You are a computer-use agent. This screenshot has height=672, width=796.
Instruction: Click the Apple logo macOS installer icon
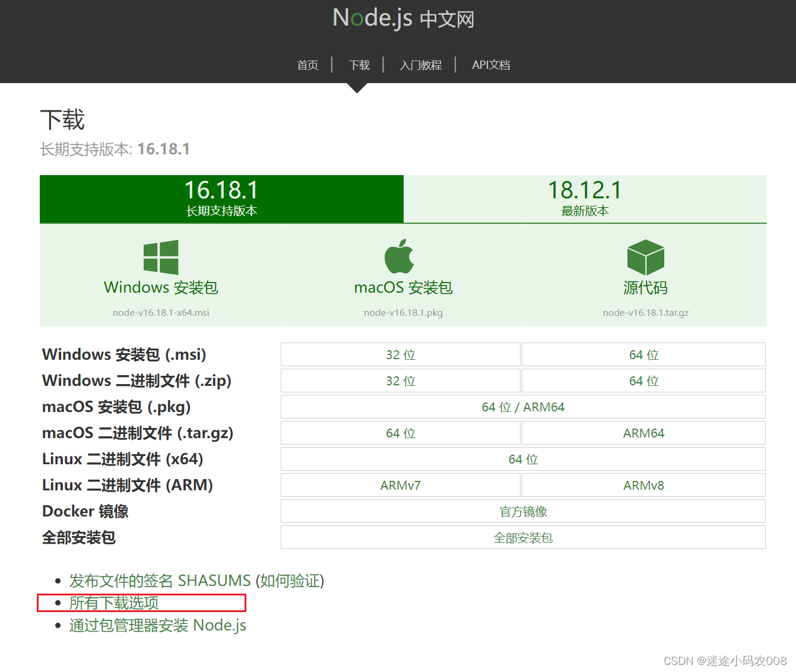coord(399,256)
